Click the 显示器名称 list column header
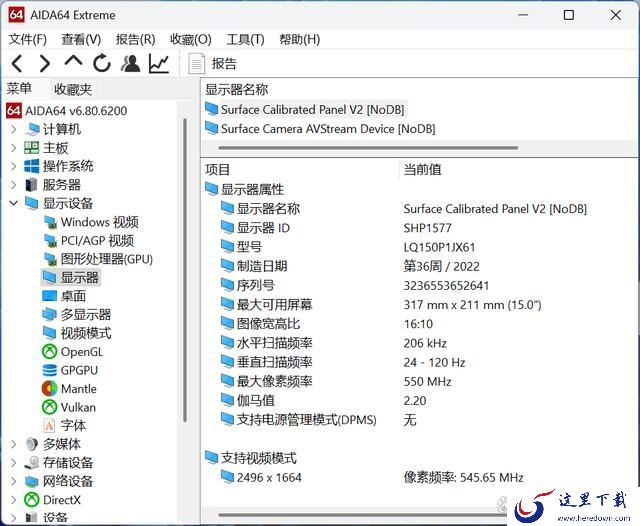This screenshot has width=640, height=526. point(236,89)
